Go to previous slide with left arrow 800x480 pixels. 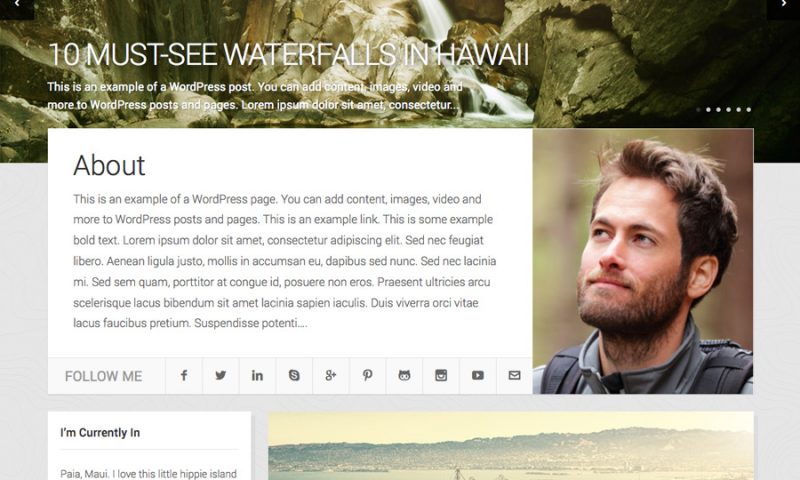pos(17,6)
